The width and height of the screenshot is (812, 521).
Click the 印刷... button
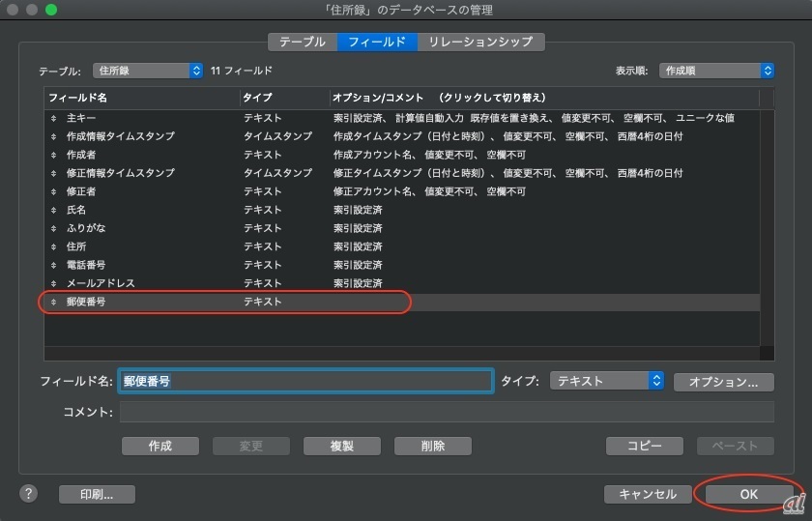point(97,495)
